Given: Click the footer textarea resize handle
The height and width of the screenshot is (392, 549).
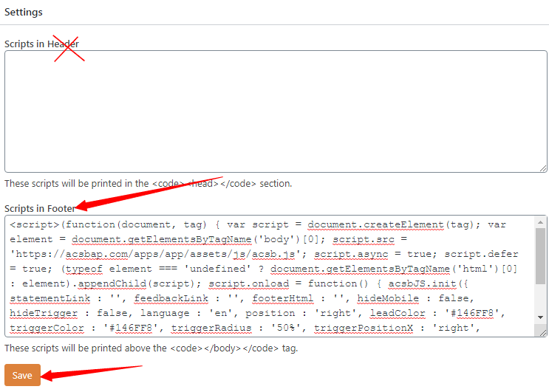Looking at the screenshot, I should click(x=543, y=333).
